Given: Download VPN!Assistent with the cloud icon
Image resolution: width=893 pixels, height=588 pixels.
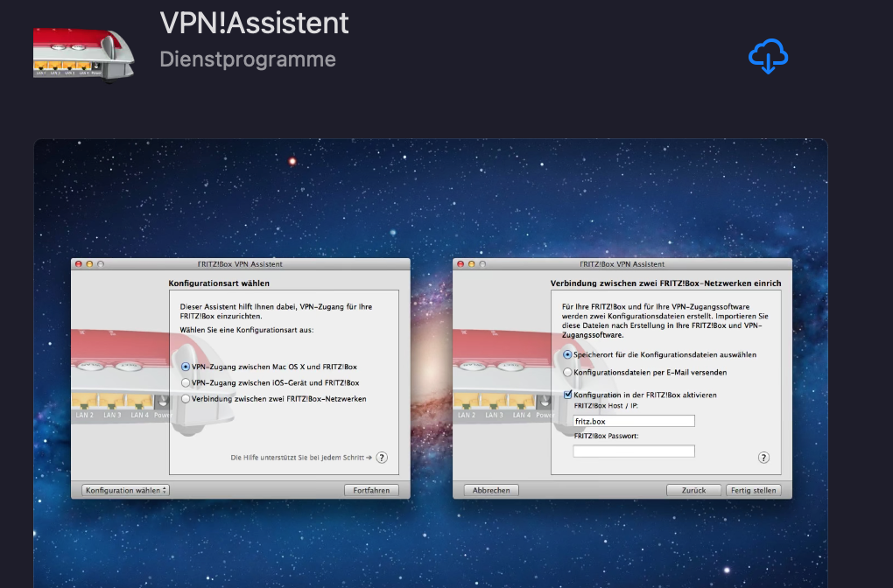Looking at the screenshot, I should (x=768, y=56).
